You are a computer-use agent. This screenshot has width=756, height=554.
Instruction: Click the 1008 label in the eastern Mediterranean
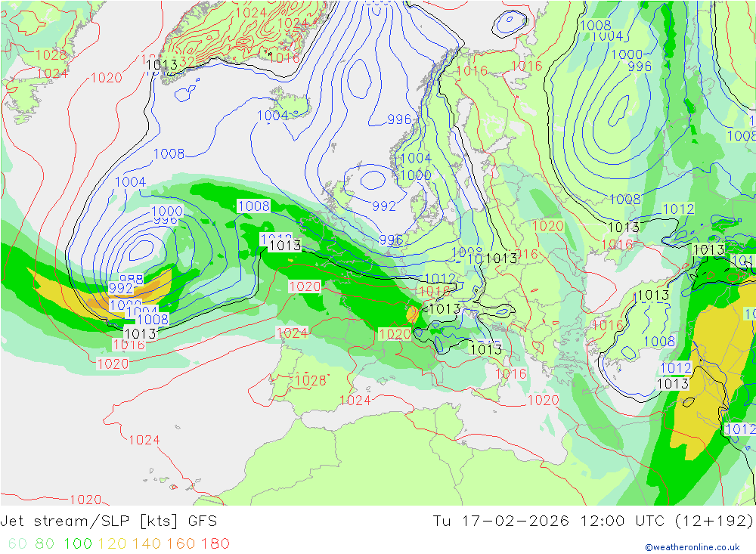point(659,342)
